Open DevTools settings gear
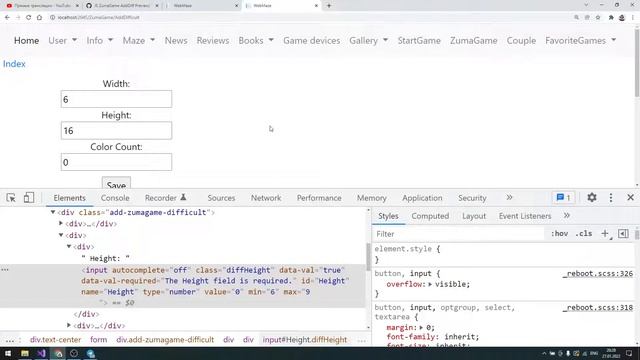Screen dimensions: 640x360 pos(592,198)
